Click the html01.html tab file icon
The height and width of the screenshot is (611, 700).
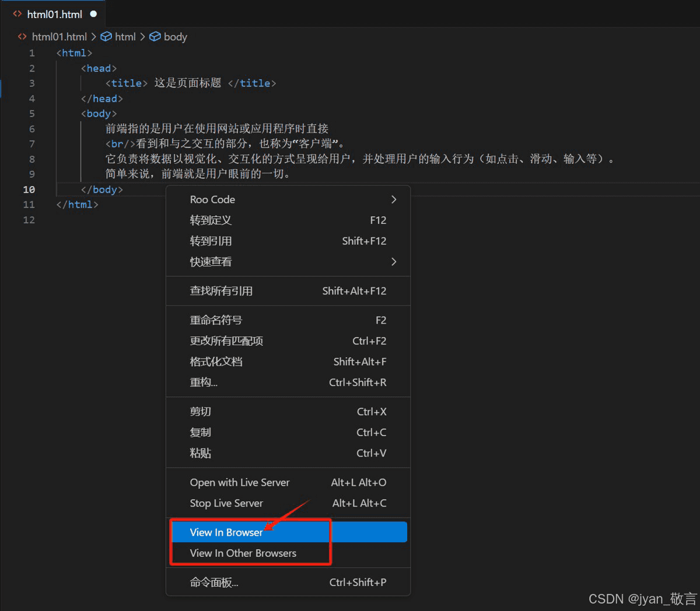pyautogui.click(x=17, y=14)
